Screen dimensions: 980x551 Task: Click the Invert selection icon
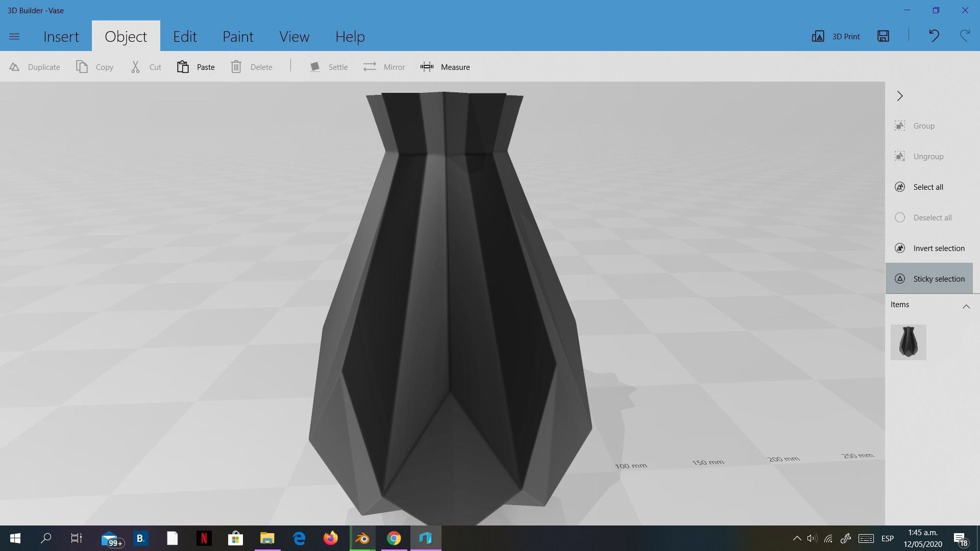click(900, 248)
